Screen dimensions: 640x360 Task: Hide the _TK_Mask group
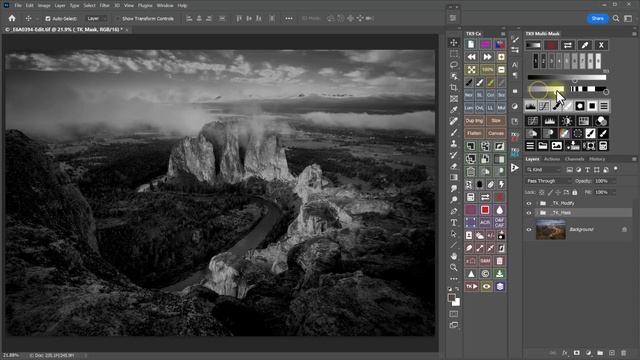(x=529, y=213)
